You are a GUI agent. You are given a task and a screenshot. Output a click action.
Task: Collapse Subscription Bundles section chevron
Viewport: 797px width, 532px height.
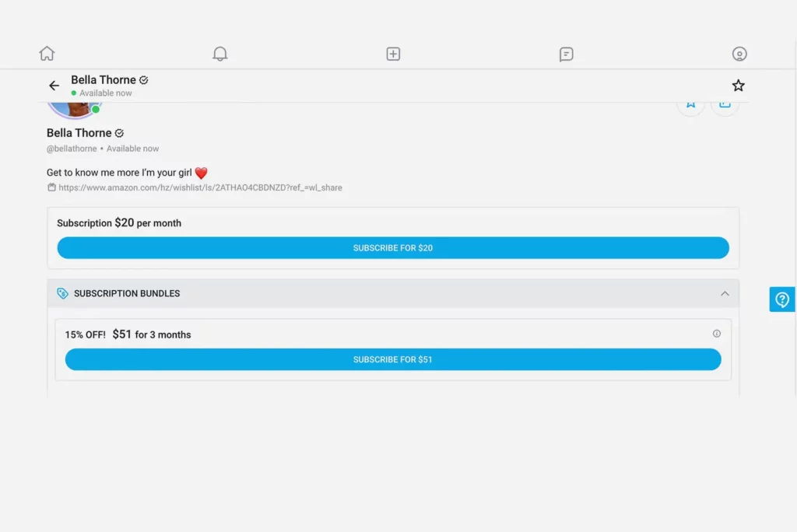pos(725,294)
